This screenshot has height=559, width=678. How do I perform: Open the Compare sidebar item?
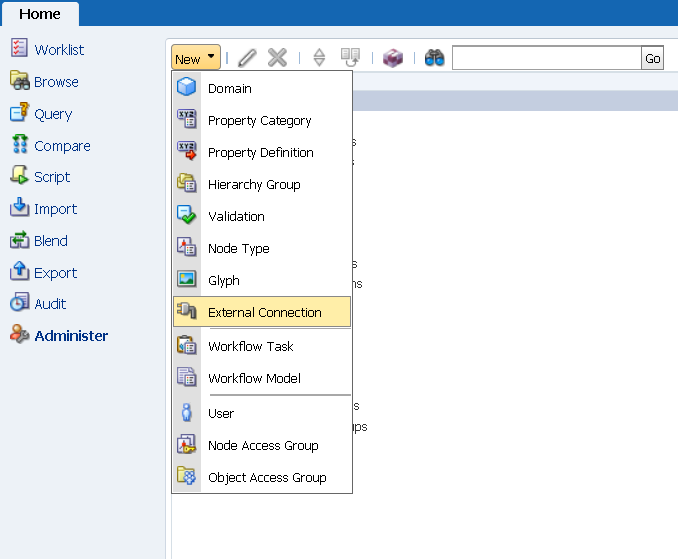[x=61, y=146]
